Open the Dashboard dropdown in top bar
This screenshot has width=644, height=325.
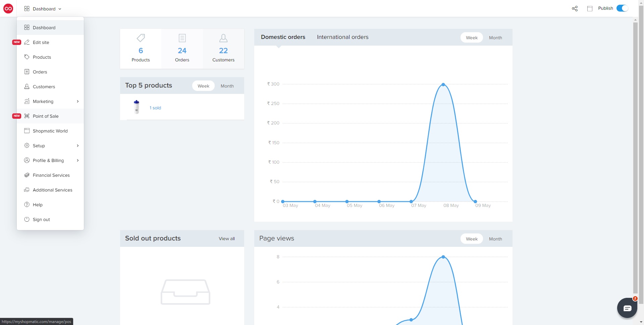point(43,9)
